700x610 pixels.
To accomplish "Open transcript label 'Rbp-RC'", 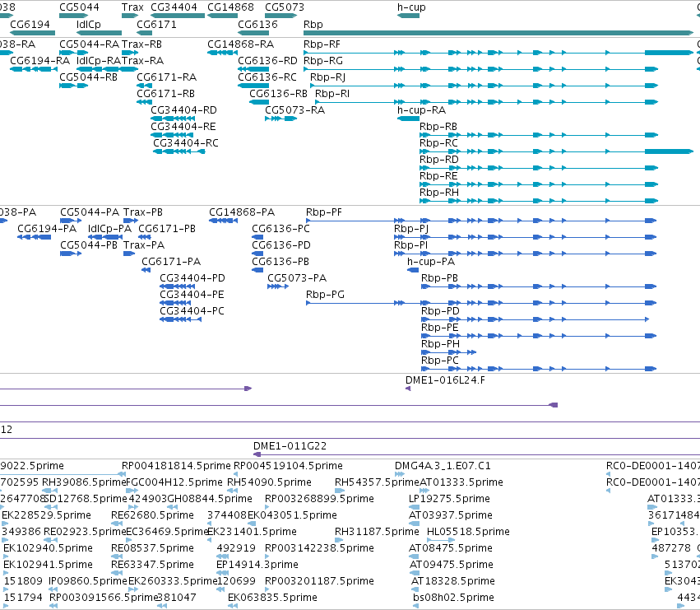I will coord(438,144).
